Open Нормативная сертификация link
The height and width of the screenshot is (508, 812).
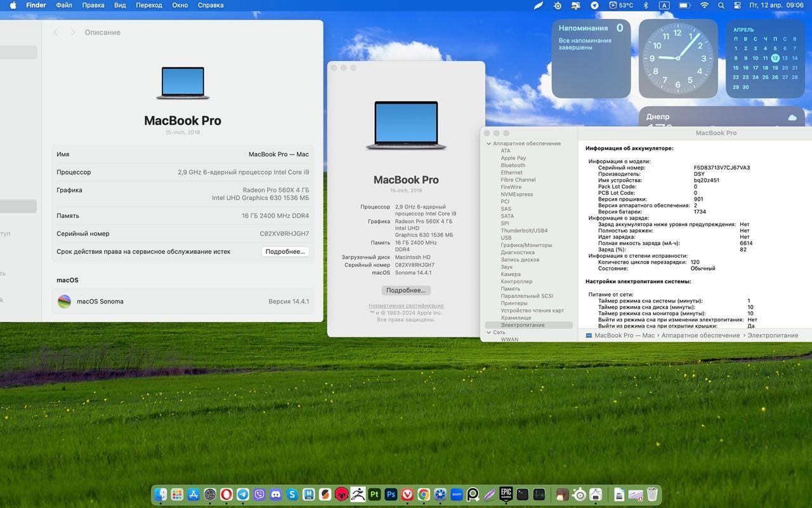(406, 306)
